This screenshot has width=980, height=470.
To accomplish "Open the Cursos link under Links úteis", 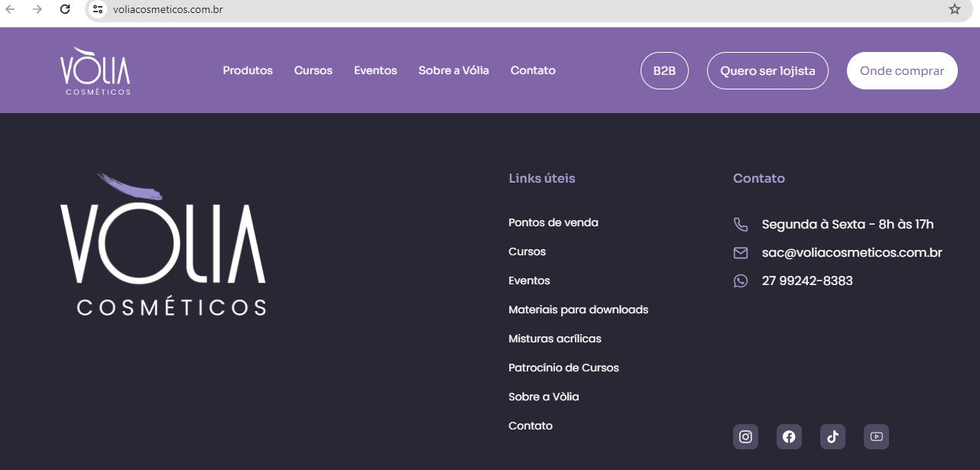I will pyautogui.click(x=527, y=251).
